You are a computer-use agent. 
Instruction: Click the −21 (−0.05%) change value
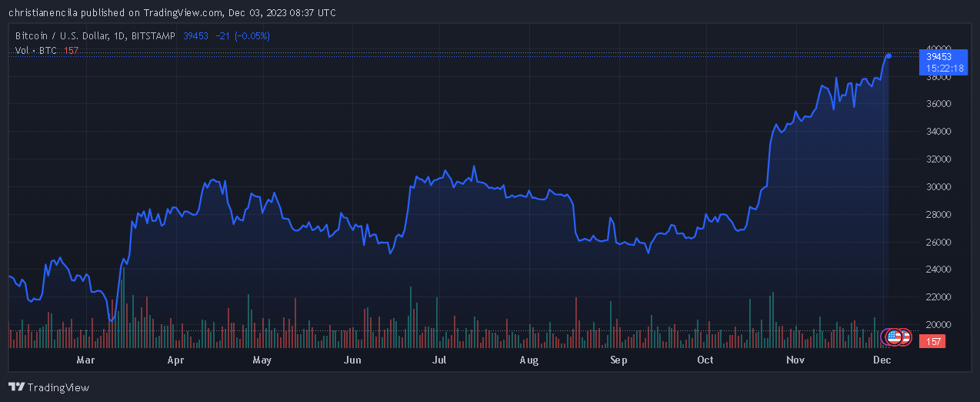coord(242,35)
